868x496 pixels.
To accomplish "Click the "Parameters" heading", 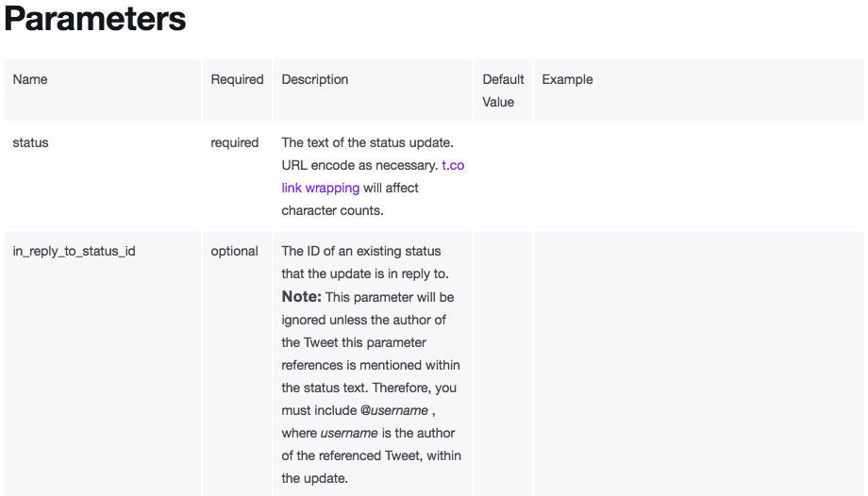I will click(x=95, y=21).
